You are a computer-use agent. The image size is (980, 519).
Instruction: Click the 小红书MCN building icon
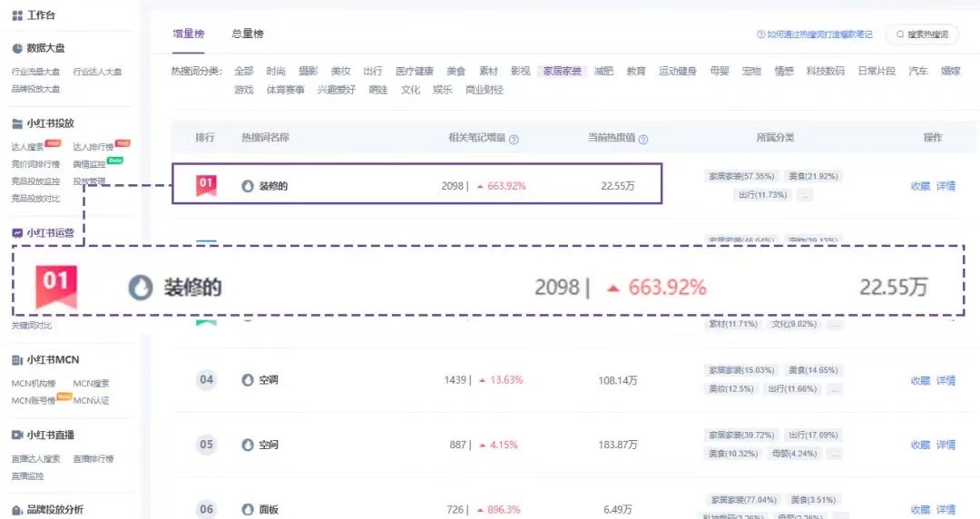point(17,360)
